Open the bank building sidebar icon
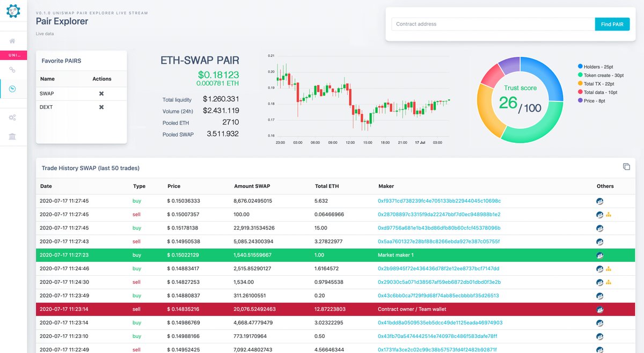 coord(12,137)
